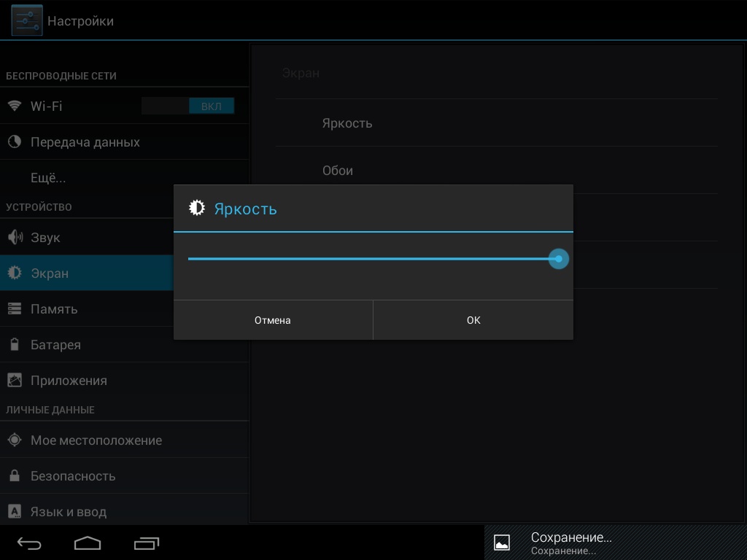Confirm brightness with OK button
The image size is (747, 560).
coord(473,320)
